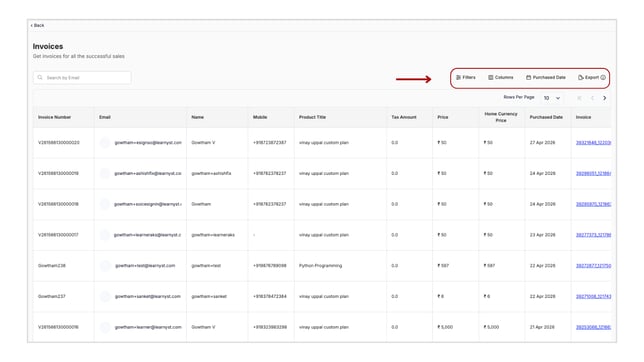Click the avatar beside gowtham+sanket@learnyst.com
The image size is (644, 362).
pos(105,297)
